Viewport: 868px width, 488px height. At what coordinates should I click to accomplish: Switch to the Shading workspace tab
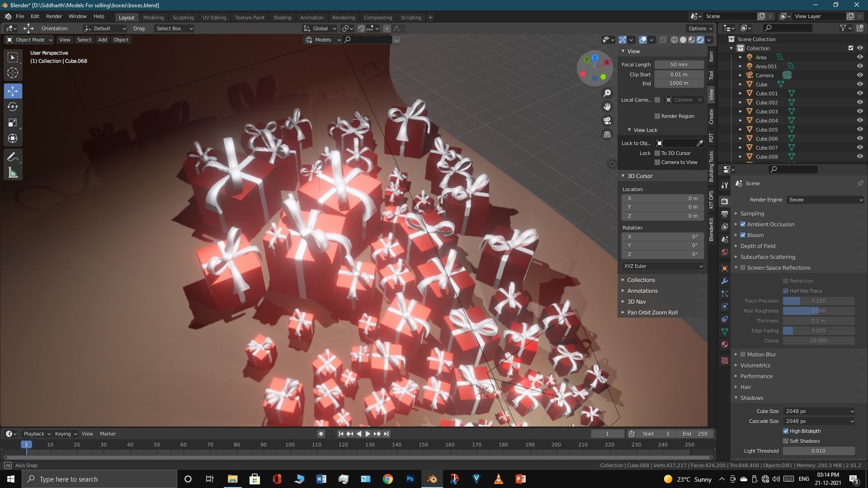coord(282,18)
